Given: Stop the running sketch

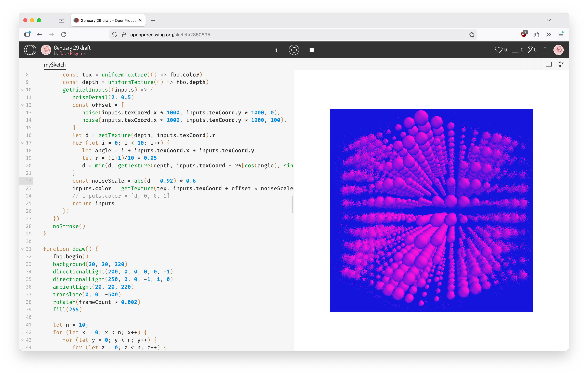Looking at the screenshot, I should pyautogui.click(x=311, y=50).
